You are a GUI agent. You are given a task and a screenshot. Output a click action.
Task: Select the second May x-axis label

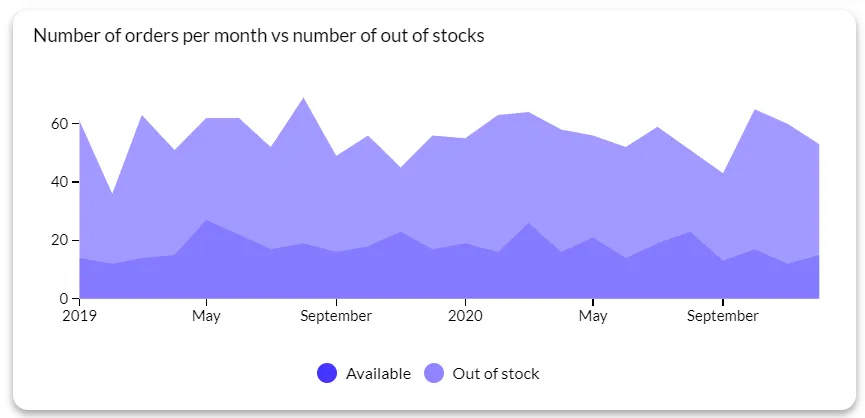tap(593, 316)
